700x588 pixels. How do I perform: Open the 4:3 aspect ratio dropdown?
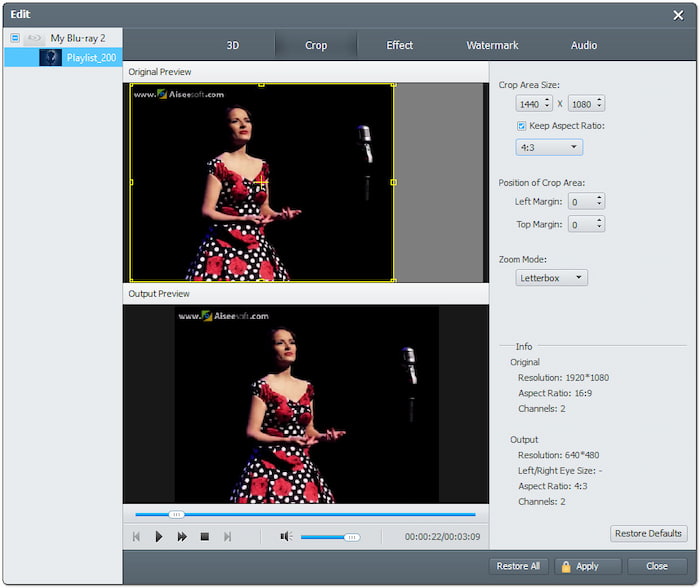pyautogui.click(x=549, y=147)
